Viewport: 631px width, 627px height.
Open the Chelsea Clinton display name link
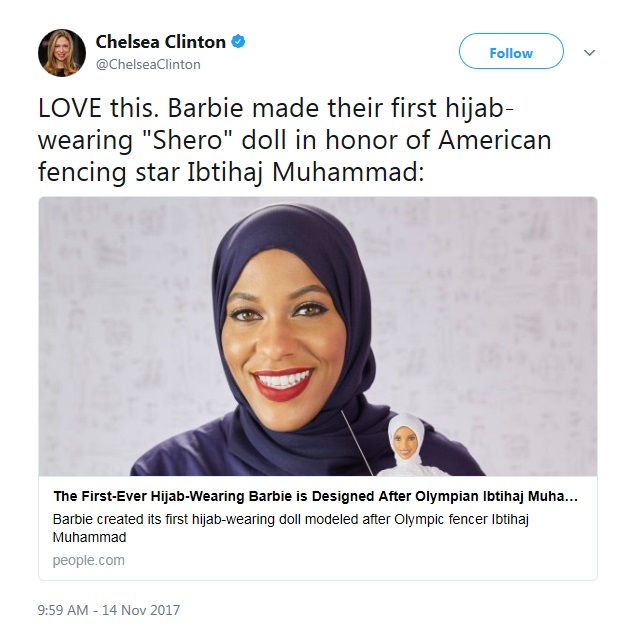coord(161,42)
